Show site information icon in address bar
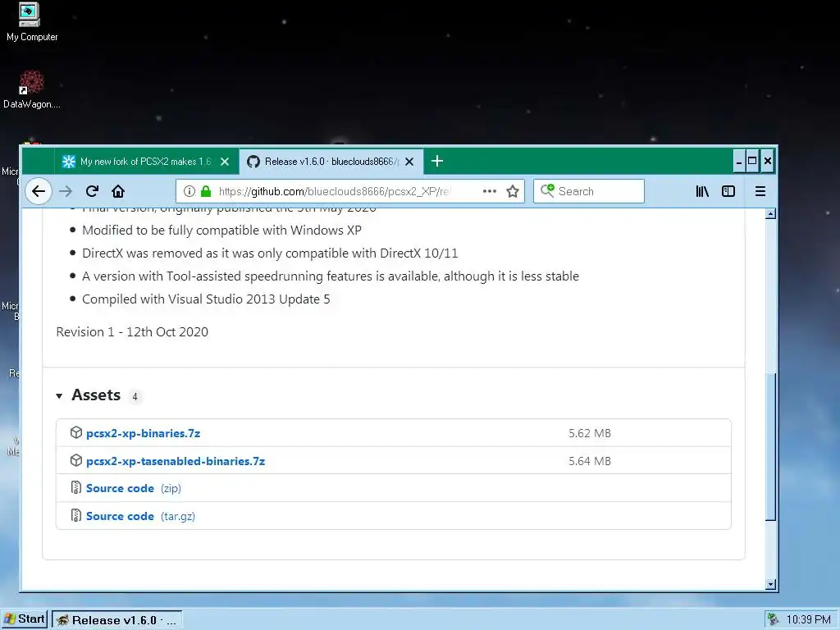 pos(189,191)
